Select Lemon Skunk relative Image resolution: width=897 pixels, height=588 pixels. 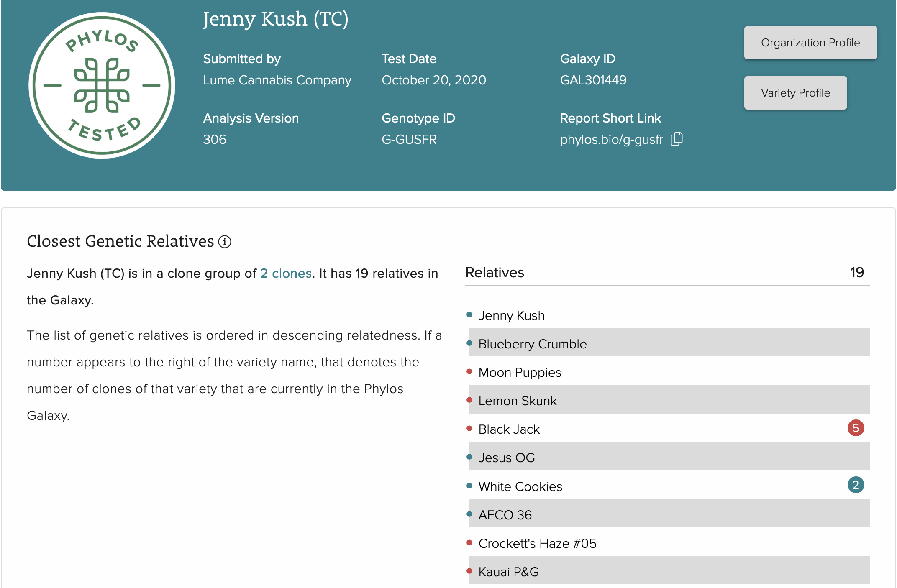click(518, 401)
